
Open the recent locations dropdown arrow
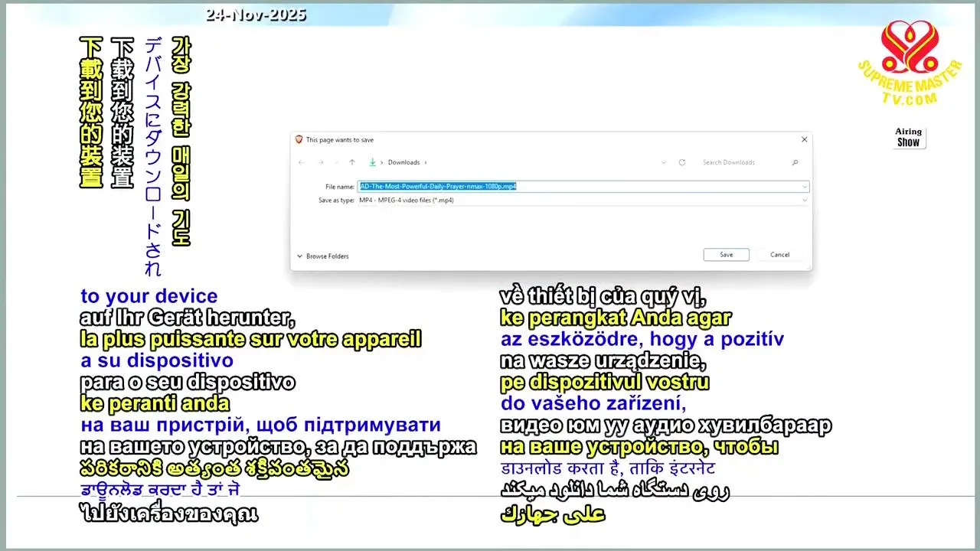coord(335,162)
